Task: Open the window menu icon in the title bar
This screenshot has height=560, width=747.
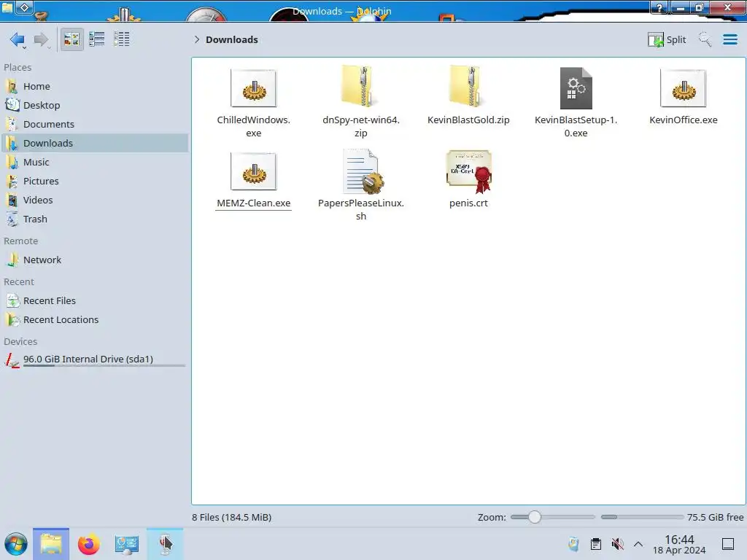Action: tap(7, 7)
